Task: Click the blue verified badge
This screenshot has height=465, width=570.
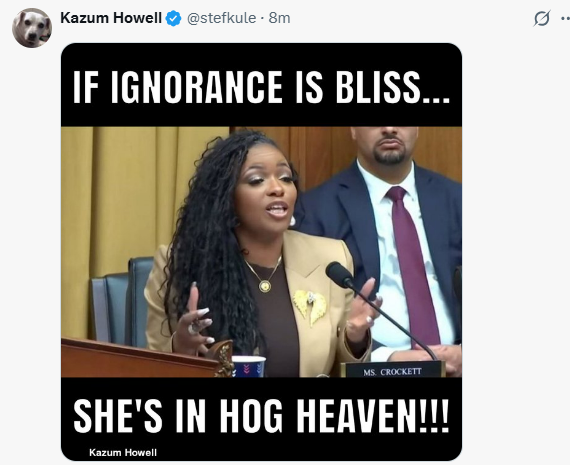Action: point(173,18)
